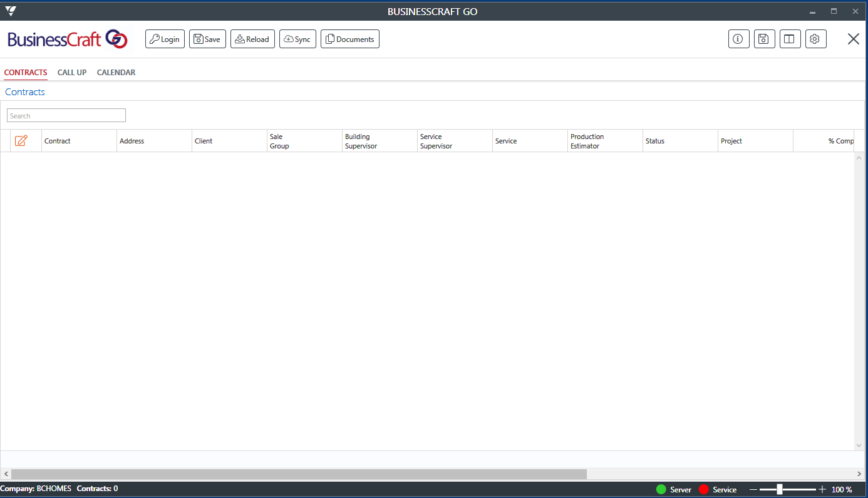Viewport: 868px width, 498px height.
Task: Click the 100 % zoom level text
Action: [842, 489]
